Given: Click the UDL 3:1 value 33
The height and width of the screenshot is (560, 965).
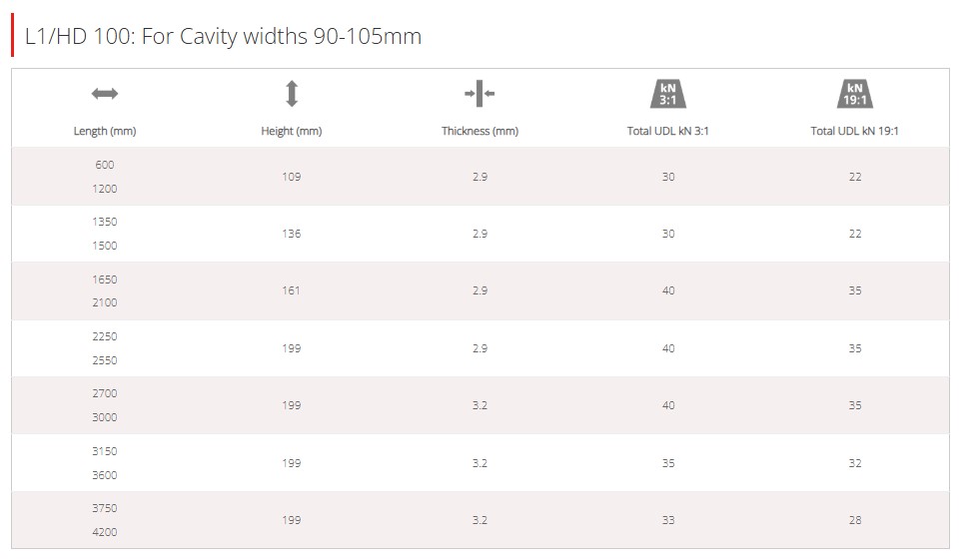Looking at the screenshot, I should pyautogui.click(x=668, y=521).
